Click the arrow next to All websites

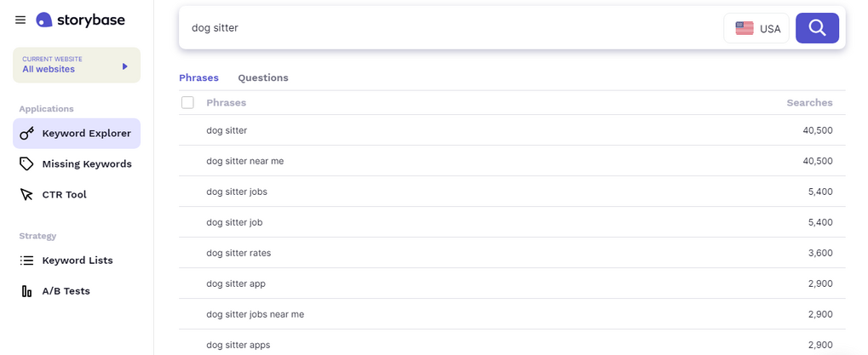(125, 66)
